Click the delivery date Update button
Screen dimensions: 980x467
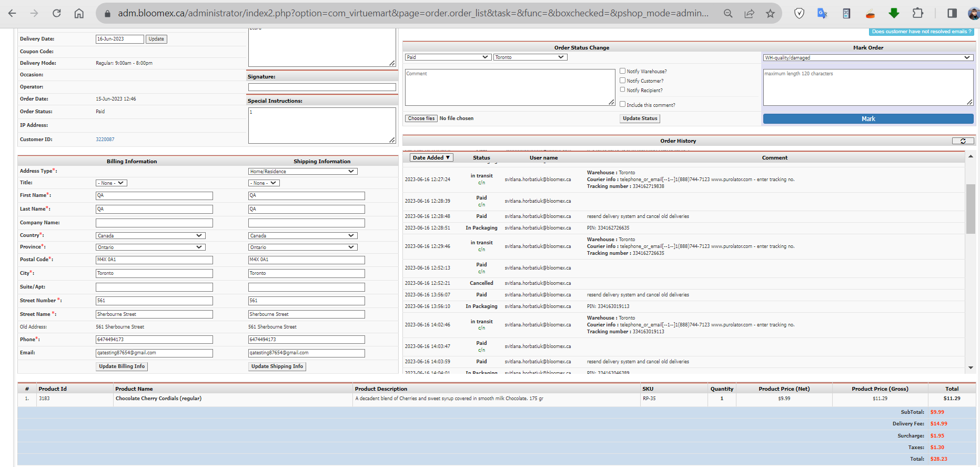156,39
